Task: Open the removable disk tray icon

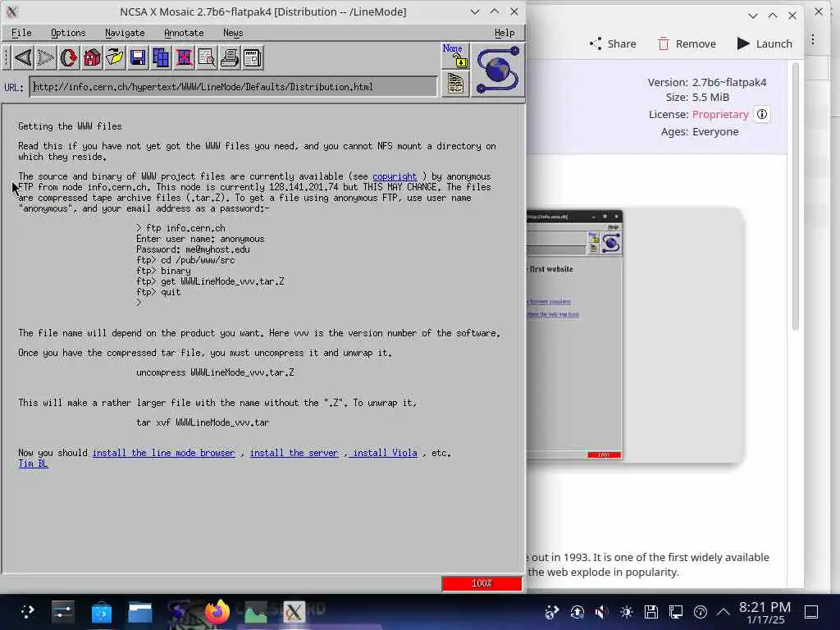Action: click(651, 612)
